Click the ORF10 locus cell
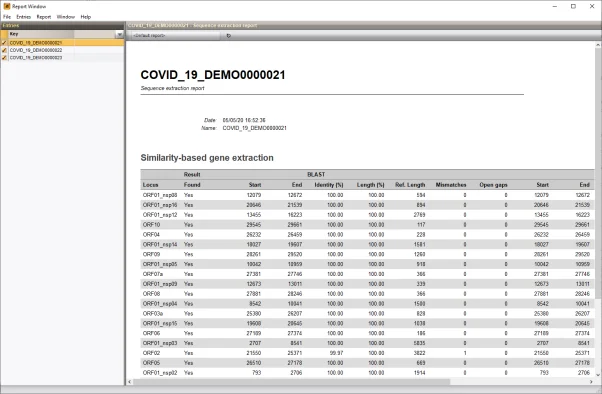Viewport: 602px width, 394px height. [x=151, y=225]
